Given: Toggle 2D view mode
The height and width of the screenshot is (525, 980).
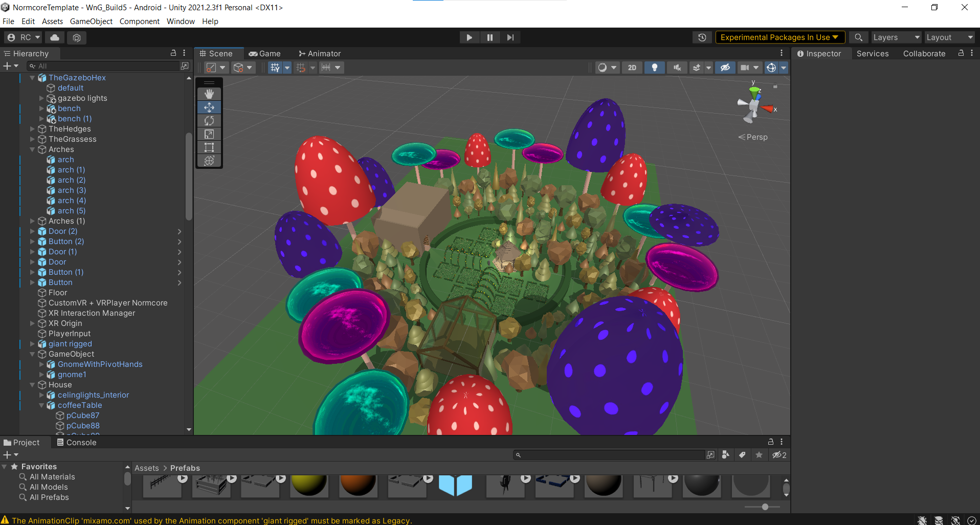Looking at the screenshot, I should click(x=632, y=68).
